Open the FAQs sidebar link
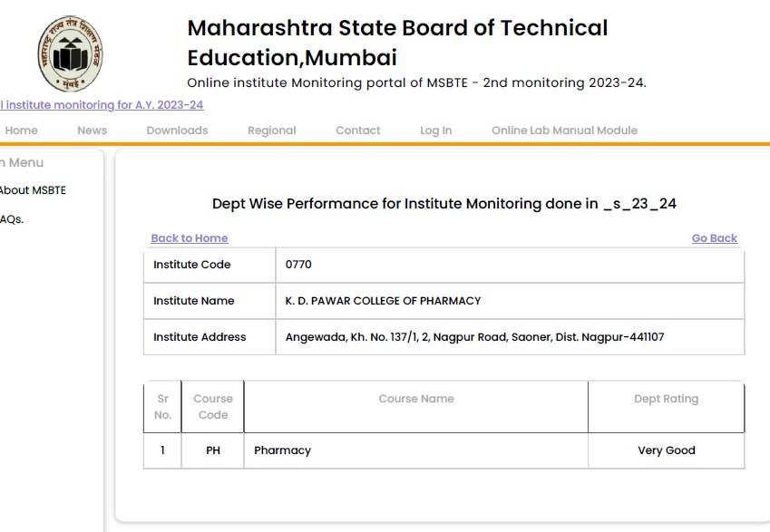Viewport: 770px width, 532px height. coord(12,219)
